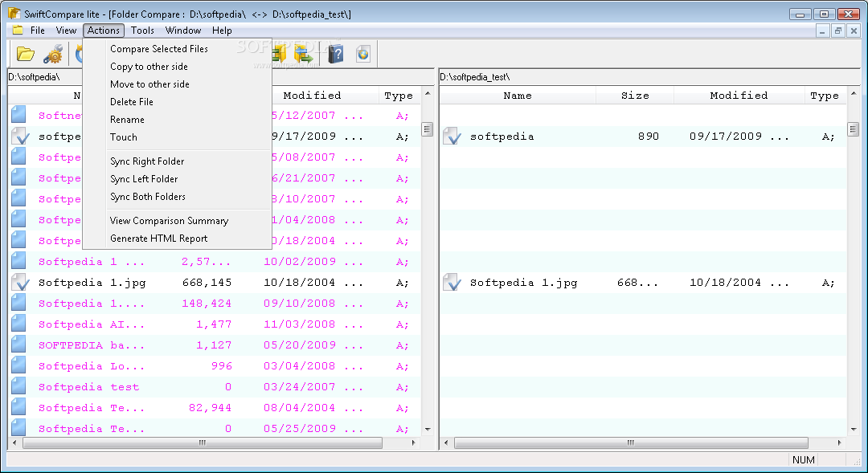Click NUM indicator in status bar
The height and width of the screenshot is (473, 868).
coord(803,459)
